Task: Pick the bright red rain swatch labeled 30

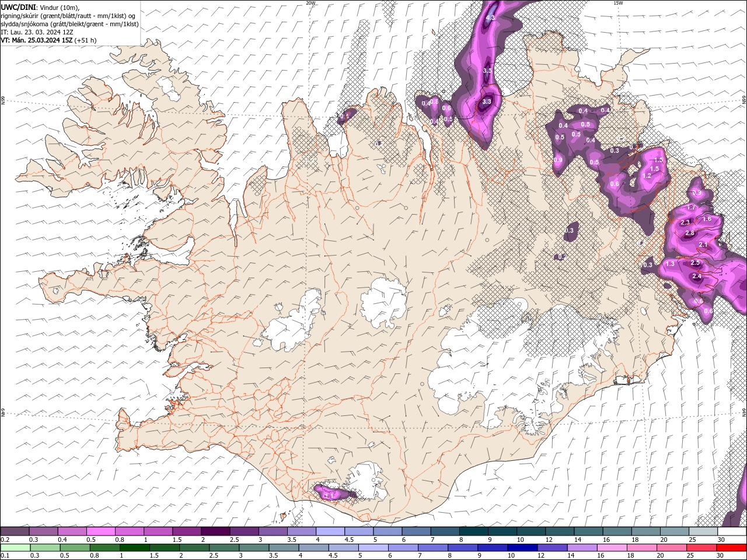Action: point(732,548)
